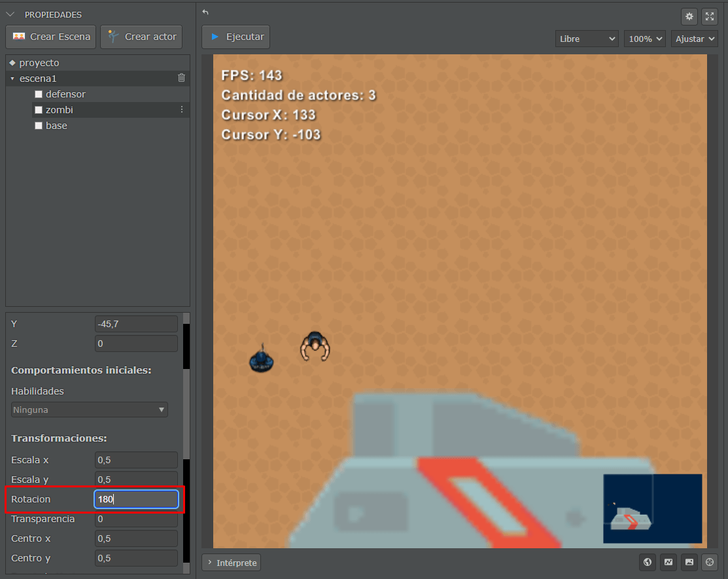This screenshot has height=579, width=728.
Task: Click the play triangle on the Ejecutar button
Action: (215, 37)
